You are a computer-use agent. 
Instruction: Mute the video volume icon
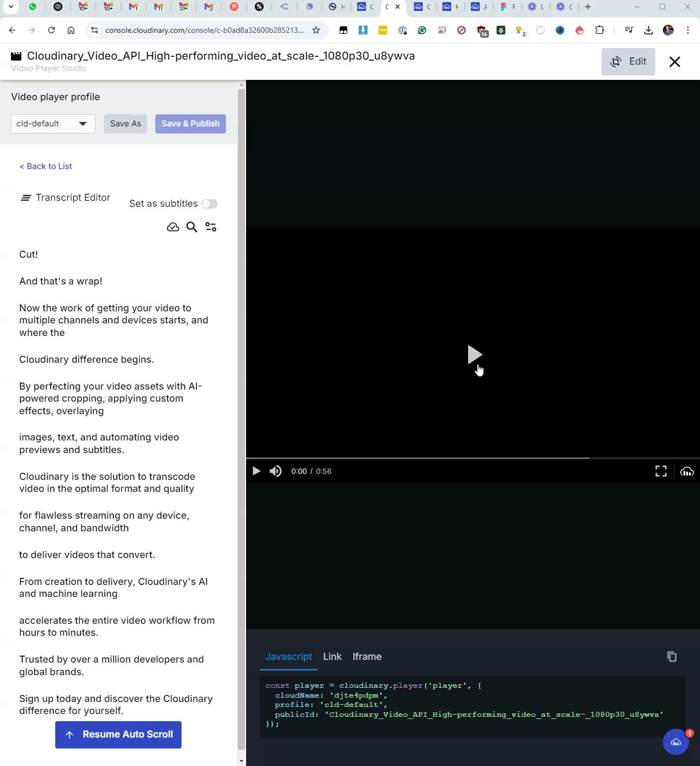pyautogui.click(x=276, y=471)
